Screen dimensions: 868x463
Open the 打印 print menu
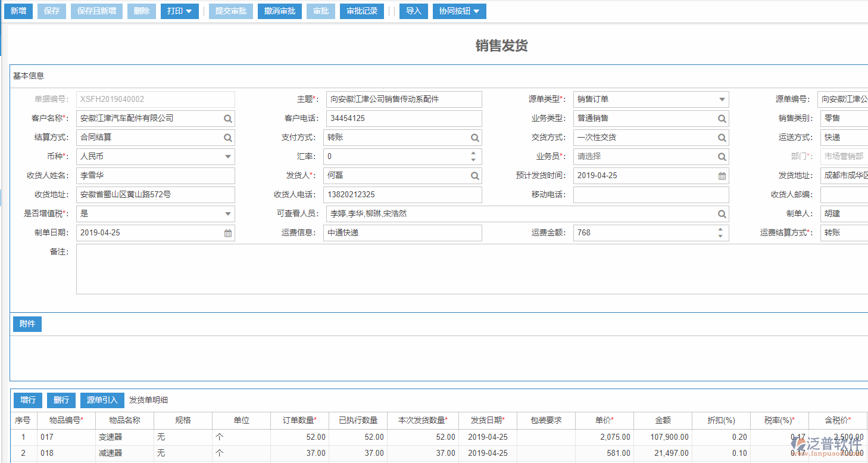click(x=179, y=11)
